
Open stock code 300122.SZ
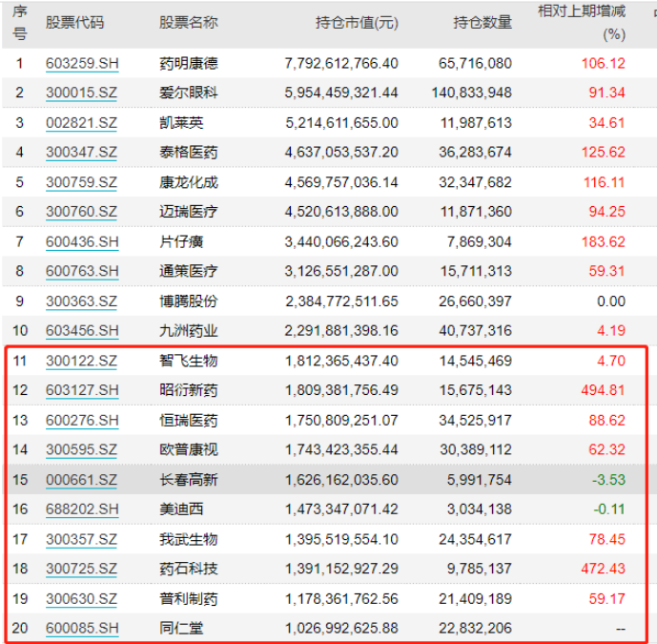pos(81,361)
